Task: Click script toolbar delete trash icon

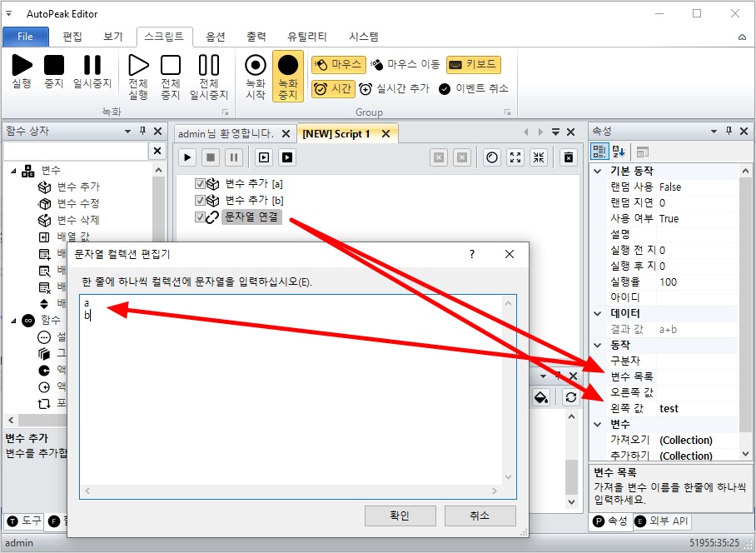Action: coord(569,157)
